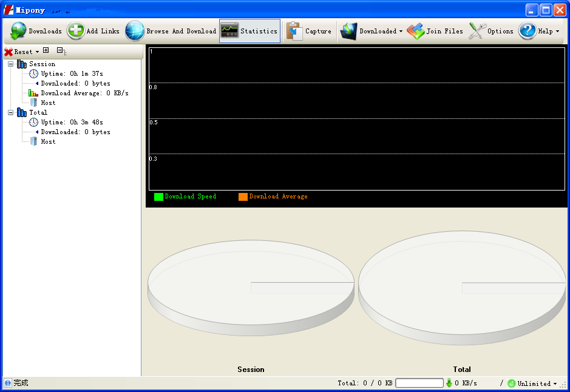This screenshot has width=570, height=392.
Task: Click '0 KB/s' status bar text
Action: point(466,384)
